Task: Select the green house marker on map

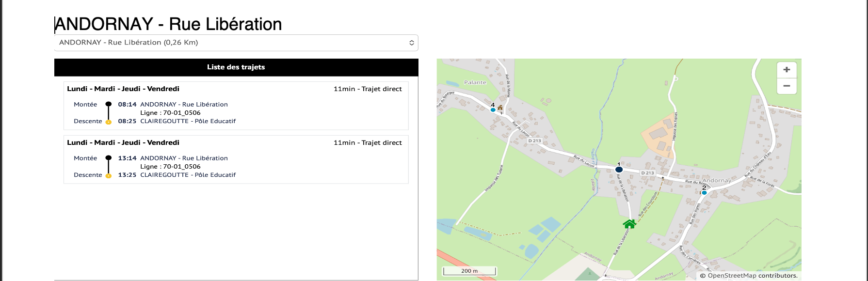Action: pos(629,224)
